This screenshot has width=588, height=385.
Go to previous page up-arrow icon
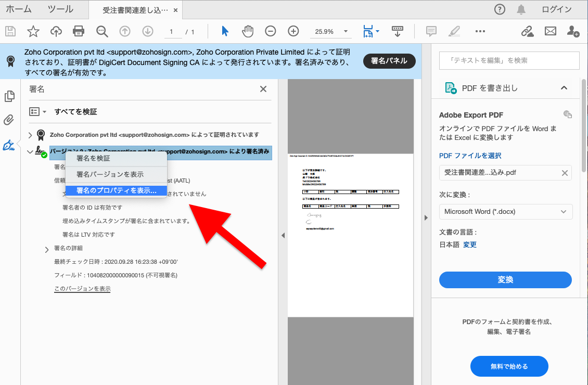pyautogui.click(x=125, y=31)
